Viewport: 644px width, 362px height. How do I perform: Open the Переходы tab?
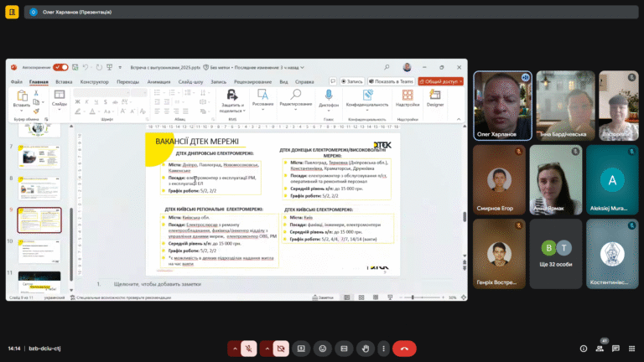[127, 81]
